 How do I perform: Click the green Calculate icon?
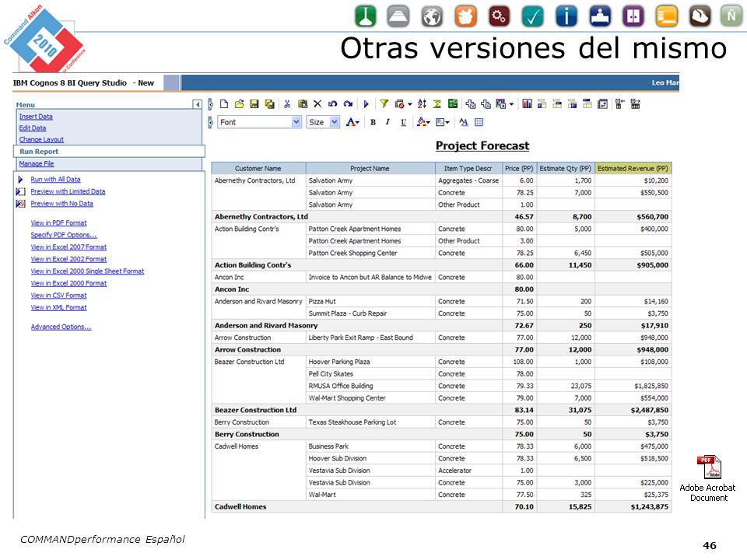coord(453,103)
